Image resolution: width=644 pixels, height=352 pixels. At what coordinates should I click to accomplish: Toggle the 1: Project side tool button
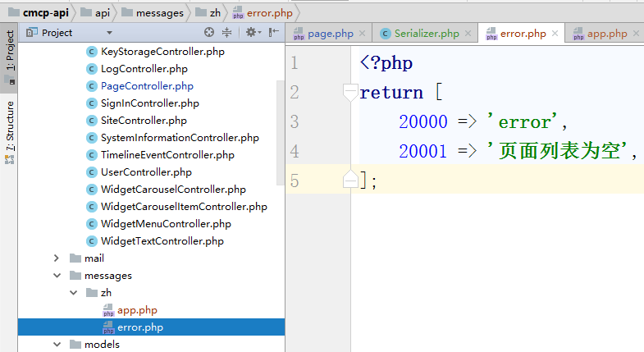point(9,53)
